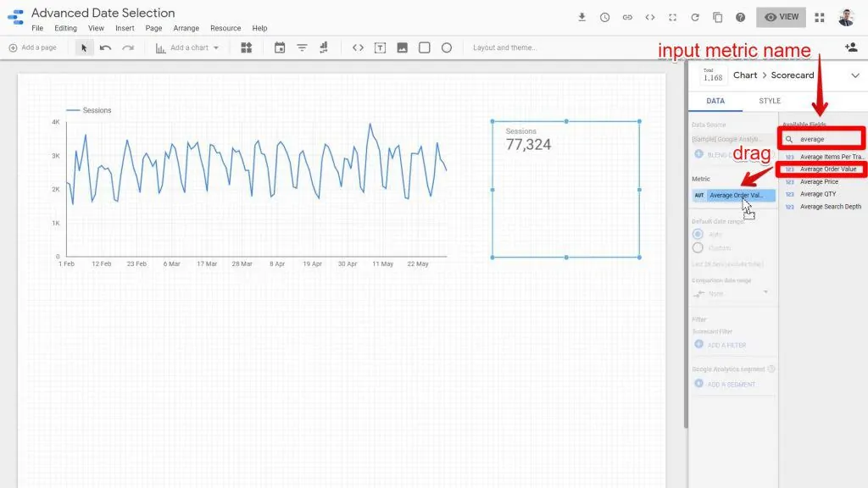
Task: Open community visualizations
Action: tap(247, 47)
